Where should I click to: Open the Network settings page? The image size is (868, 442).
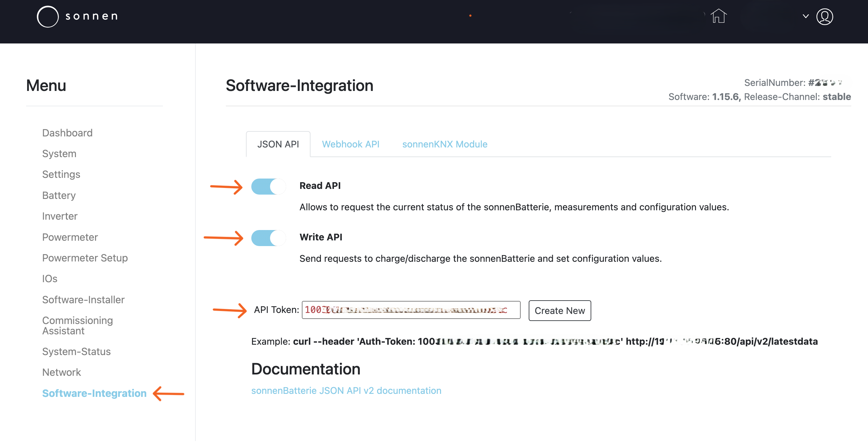[61, 372]
